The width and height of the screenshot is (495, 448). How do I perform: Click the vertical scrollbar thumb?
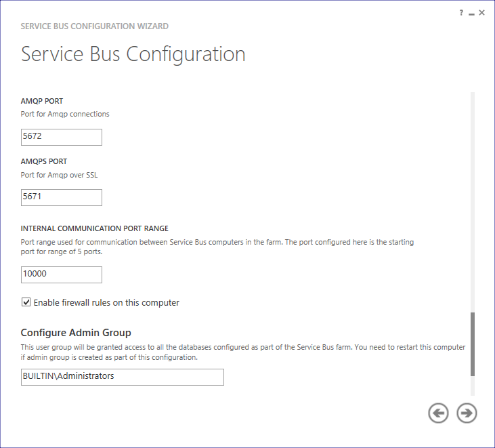pos(473,344)
